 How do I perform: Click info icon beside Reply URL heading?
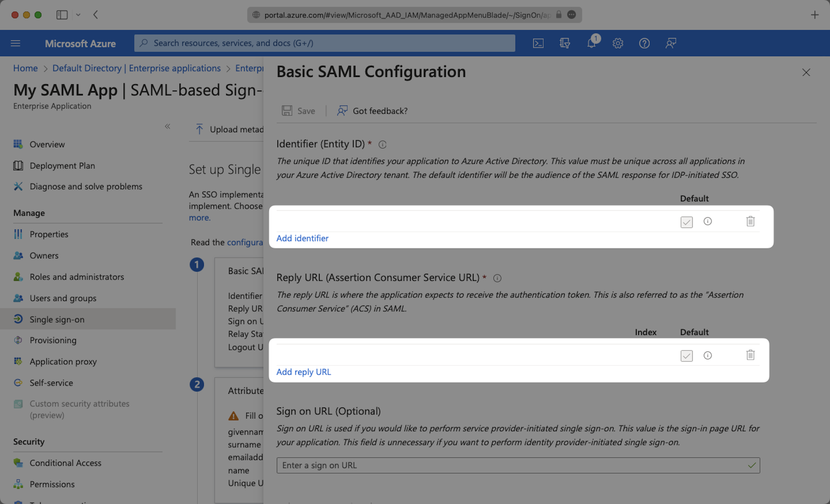pyautogui.click(x=497, y=278)
